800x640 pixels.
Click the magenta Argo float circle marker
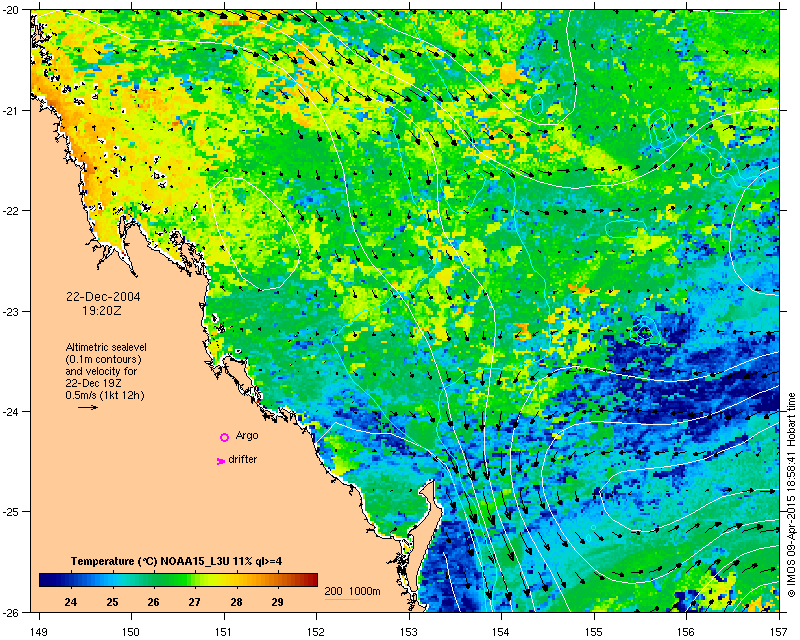(224, 437)
